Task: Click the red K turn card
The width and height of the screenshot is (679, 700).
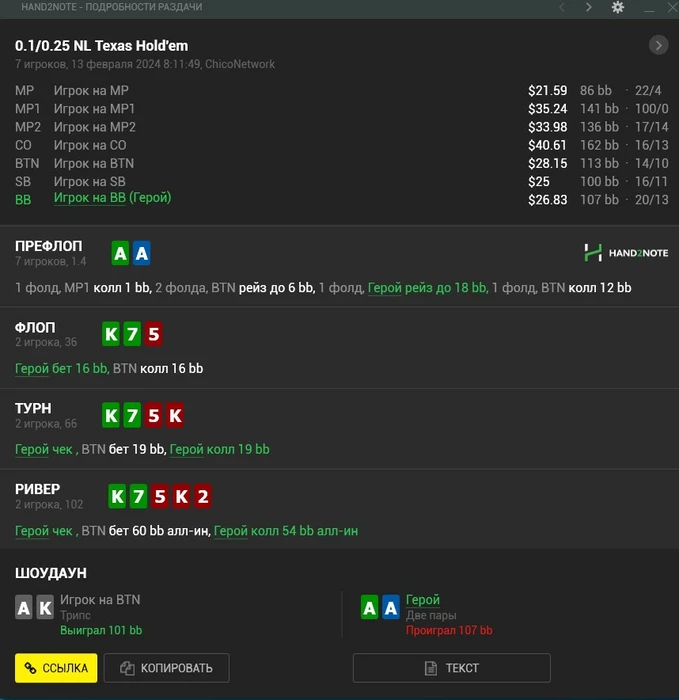Action: coord(175,415)
